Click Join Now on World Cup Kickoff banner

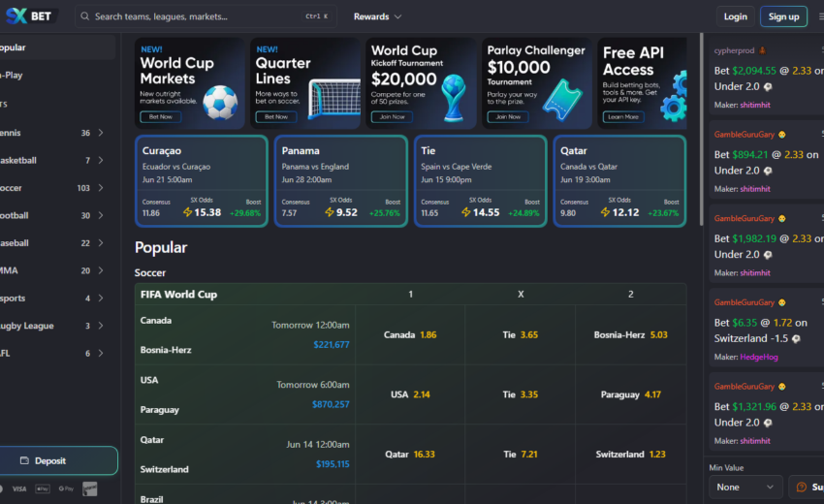(x=392, y=116)
